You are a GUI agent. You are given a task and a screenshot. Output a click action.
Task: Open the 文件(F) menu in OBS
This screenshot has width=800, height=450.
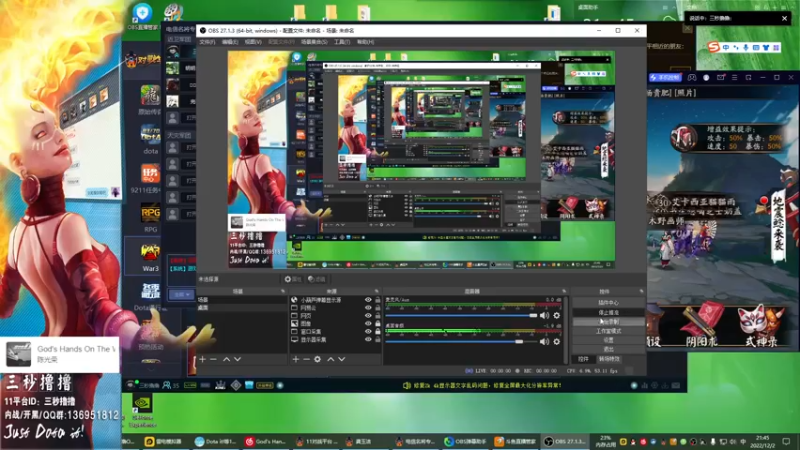click(207, 42)
